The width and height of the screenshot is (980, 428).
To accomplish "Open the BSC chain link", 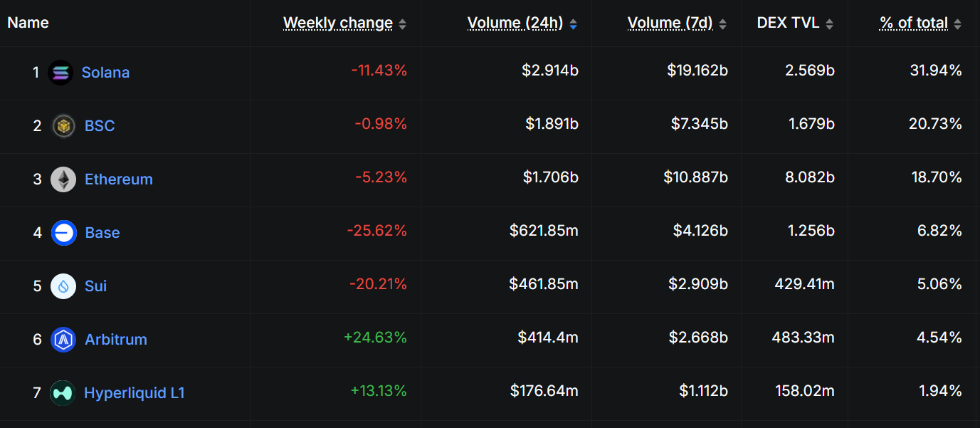I will coord(100,126).
